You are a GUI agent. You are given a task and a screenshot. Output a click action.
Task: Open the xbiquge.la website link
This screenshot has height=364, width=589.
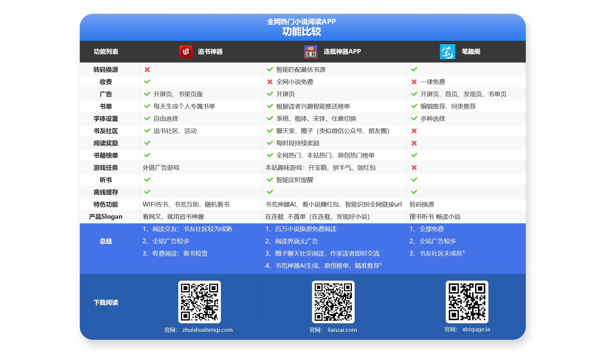(x=476, y=329)
